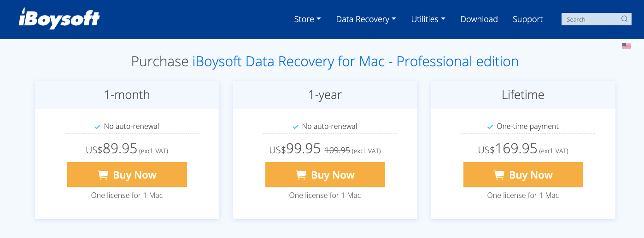Open iBoysoft Data Recovery for Mac link
644x238 pixels.
pyautogui.click(x=289, y=61)
